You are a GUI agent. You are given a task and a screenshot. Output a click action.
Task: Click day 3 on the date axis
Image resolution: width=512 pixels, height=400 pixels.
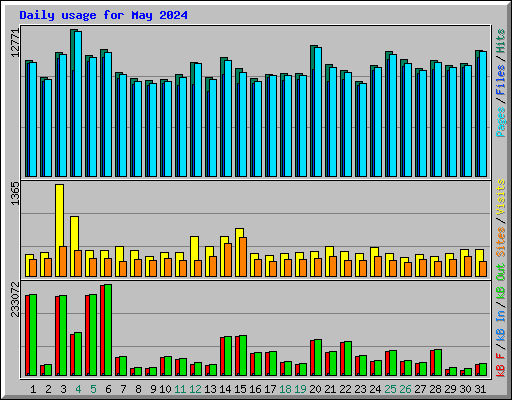(x=63, y=389)
